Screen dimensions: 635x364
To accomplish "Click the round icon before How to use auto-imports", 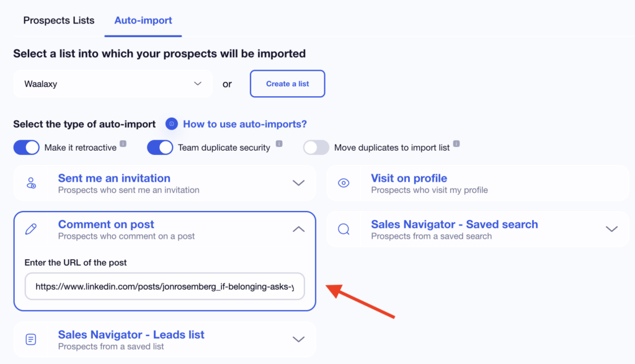I will pos(172,124).
